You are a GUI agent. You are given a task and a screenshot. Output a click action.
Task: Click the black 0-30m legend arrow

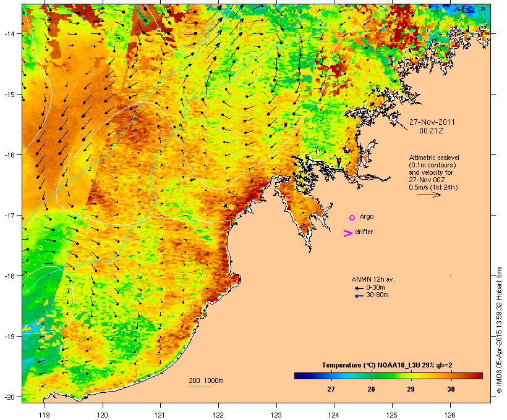click(x=359, y=288)
